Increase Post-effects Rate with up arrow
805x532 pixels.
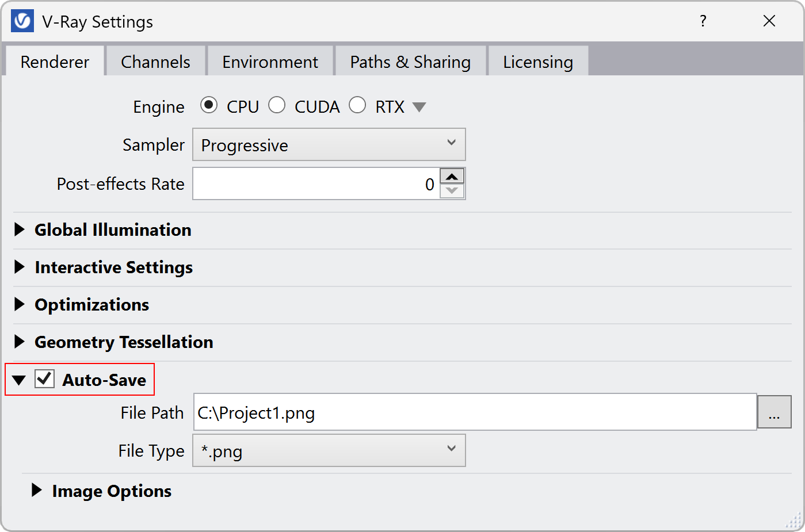(x=452, y=176)
